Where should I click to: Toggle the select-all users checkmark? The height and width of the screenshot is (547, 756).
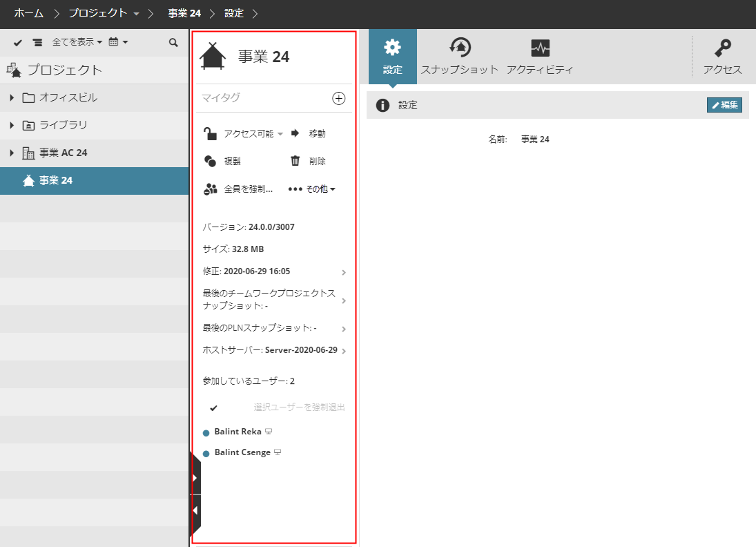click(213, 408)
